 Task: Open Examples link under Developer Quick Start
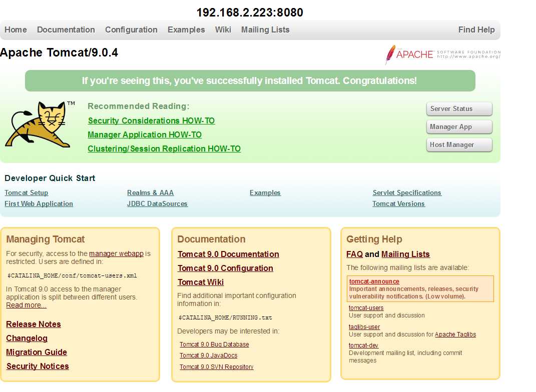(265, 192)
